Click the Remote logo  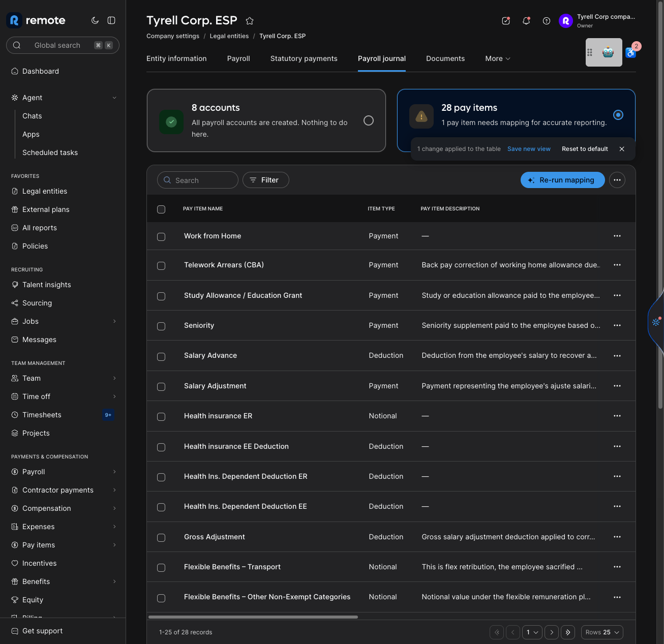36,20
